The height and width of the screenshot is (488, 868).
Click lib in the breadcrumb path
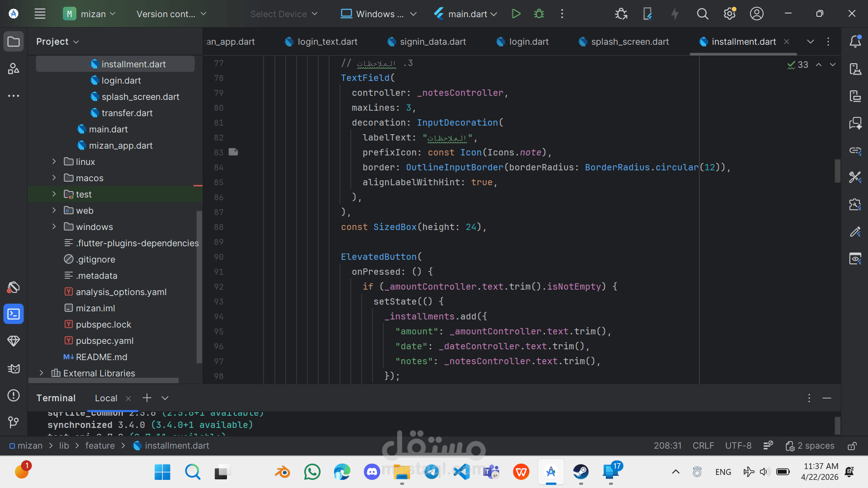[x=64, y=446]
